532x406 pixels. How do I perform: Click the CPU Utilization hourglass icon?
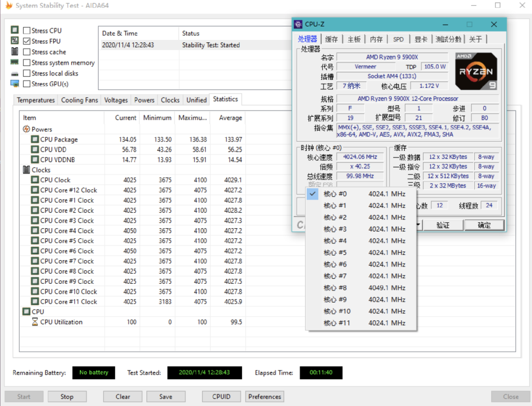[34, 322]
